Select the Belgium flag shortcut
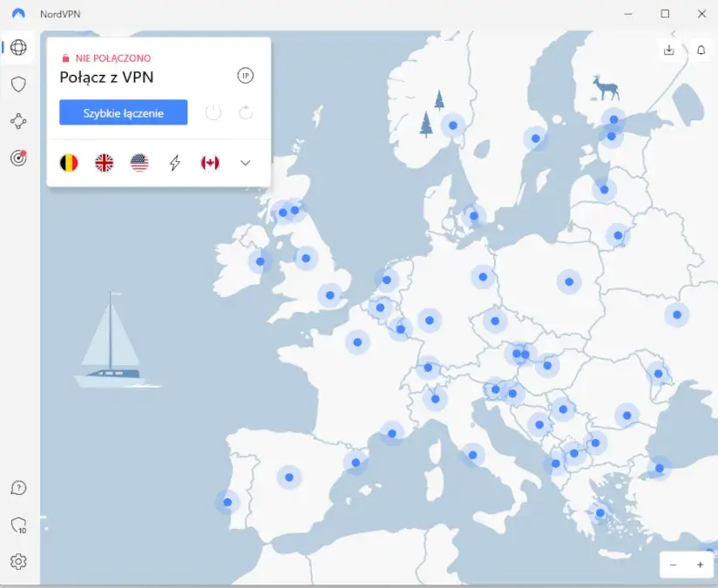718x588 pixels. click(x=69, y=162)
